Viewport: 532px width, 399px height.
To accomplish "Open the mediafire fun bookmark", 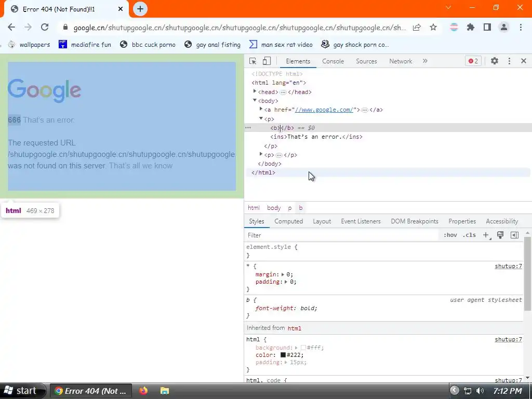I will pos(85,45).
